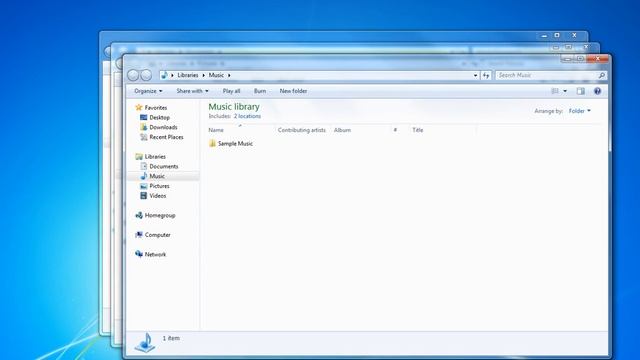Image resolution: width=640 pixels, height=360 pixels.
Task: Click the Music library heading
Action: coord(234,107)
